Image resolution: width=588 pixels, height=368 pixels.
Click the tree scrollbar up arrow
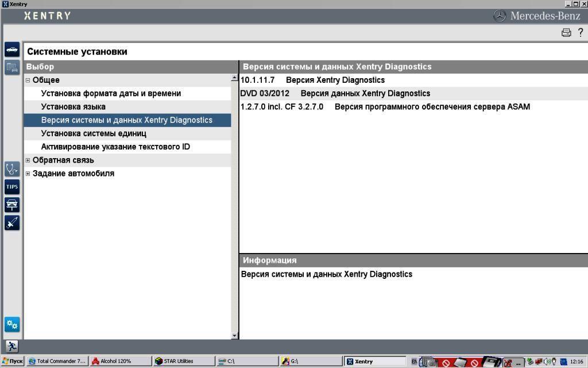[x=235, y=78]
